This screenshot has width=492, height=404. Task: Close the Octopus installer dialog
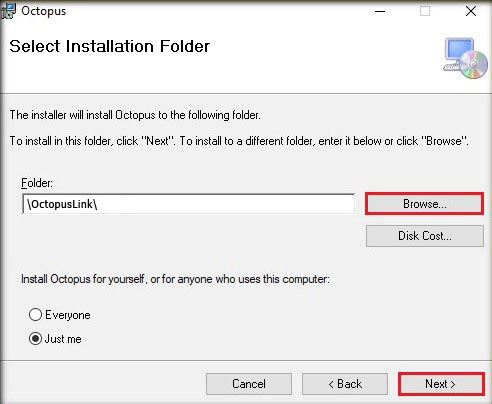coord(471,11)
